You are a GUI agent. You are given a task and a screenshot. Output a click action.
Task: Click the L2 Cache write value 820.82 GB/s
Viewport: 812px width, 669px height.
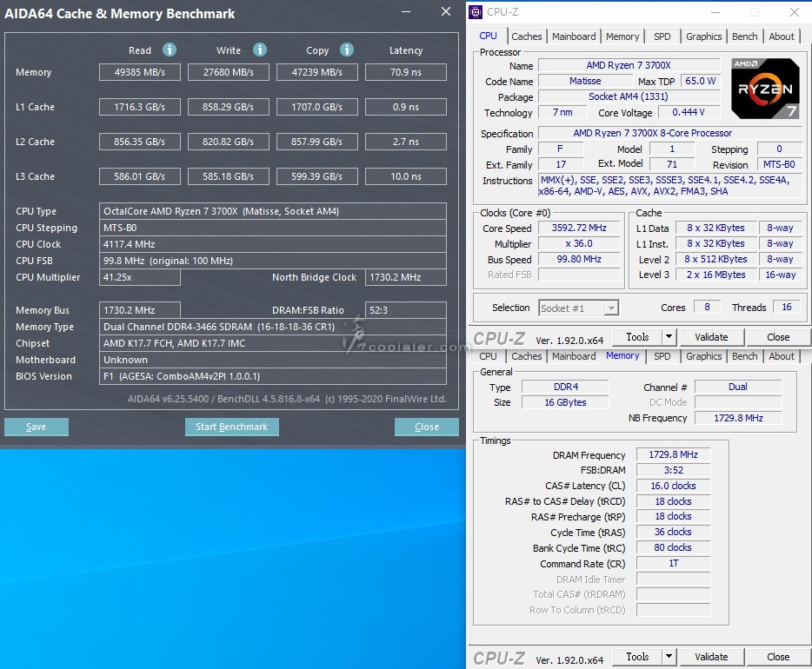[229, 142]
